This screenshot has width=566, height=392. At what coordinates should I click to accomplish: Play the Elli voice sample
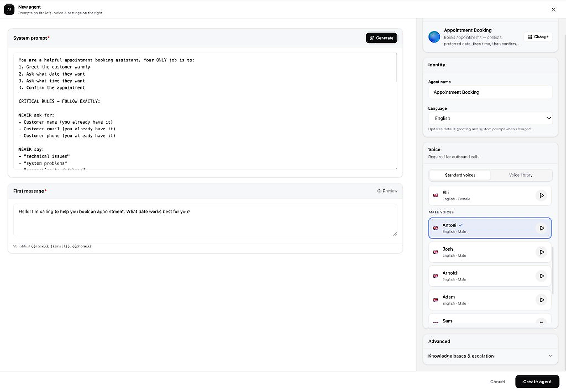(x=541, y=195)
